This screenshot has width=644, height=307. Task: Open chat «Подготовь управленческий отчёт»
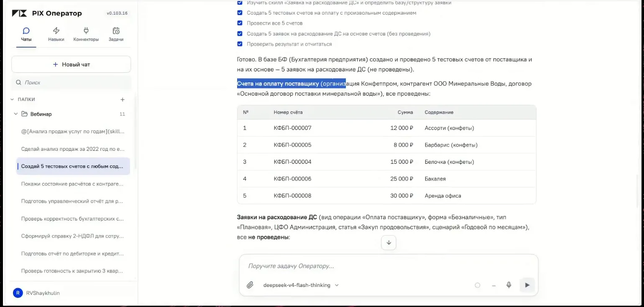coord(73,201)
